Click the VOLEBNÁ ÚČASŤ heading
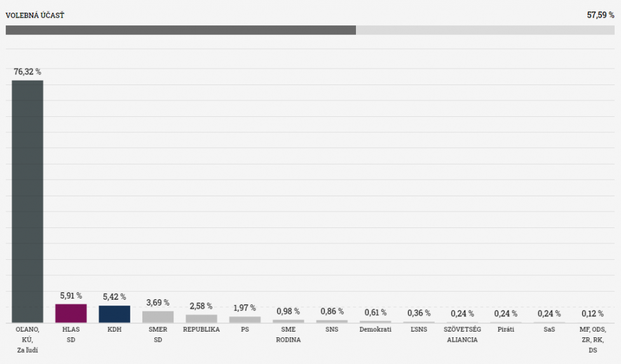Viewport: 621px width, 364px height. 35,15
